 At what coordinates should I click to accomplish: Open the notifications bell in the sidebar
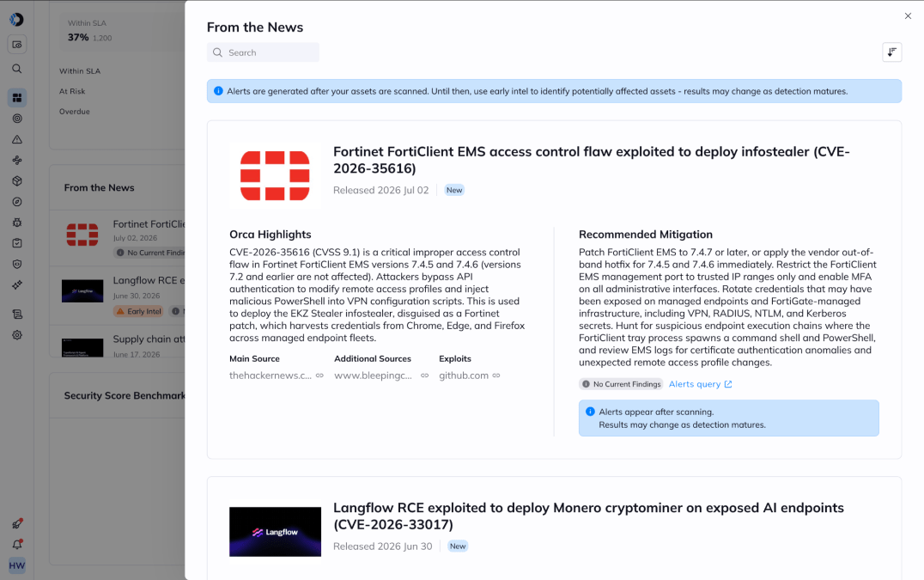coord(17,545)
